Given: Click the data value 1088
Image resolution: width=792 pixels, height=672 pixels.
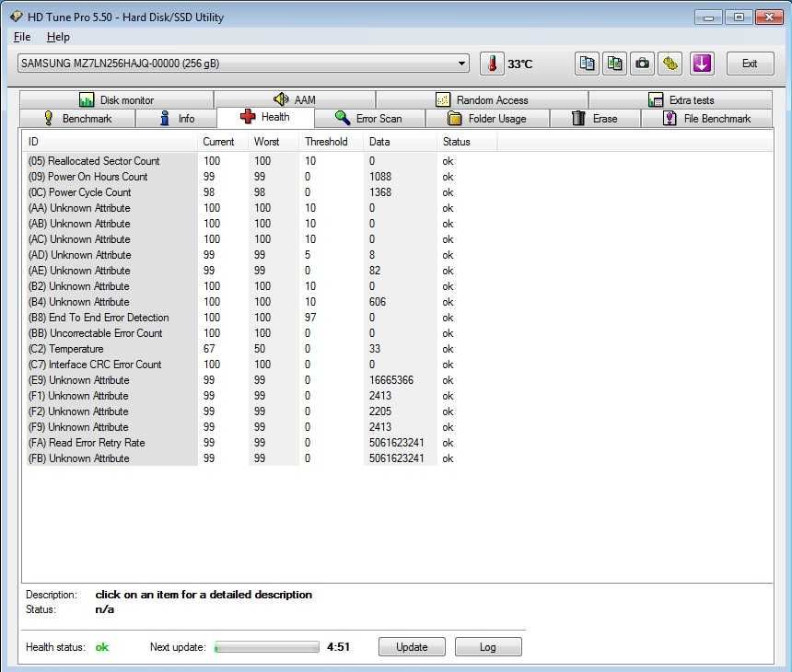Looking at the screenshot, I should pos(379,177).
